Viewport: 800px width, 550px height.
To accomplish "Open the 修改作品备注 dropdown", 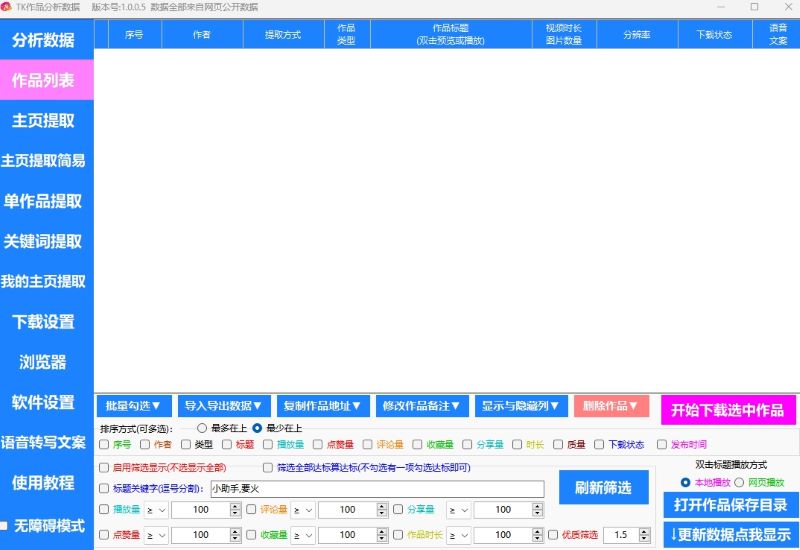I will coord(421,406).
